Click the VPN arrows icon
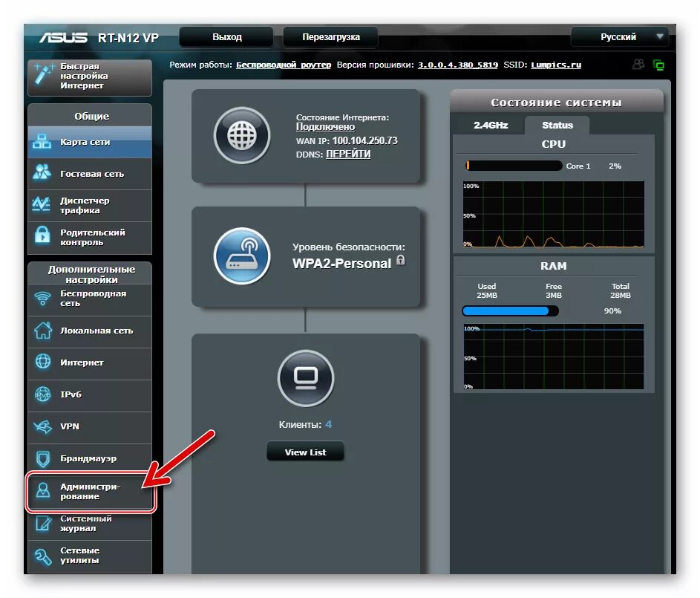Screen dimensions: 700x598 click(x=43, y=426)
